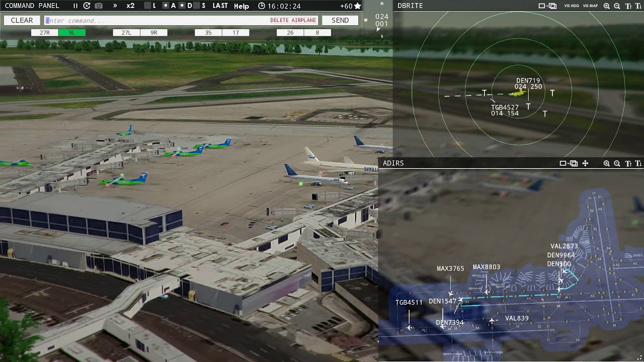Select DEN7394 label in ADIRS
Viewport: 644px width, 362px height.
tap(450, 322)
